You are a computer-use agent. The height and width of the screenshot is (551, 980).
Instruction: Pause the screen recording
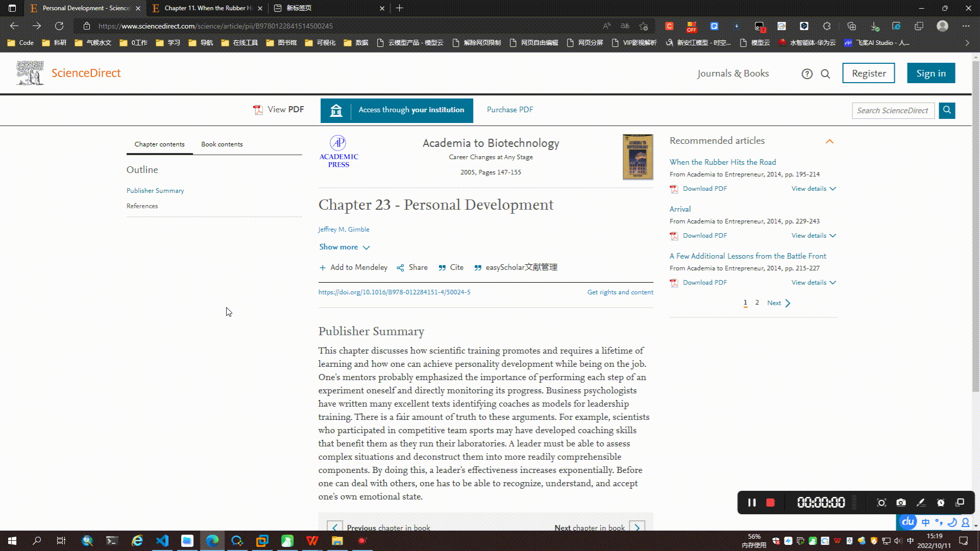(x=752, y=503)
